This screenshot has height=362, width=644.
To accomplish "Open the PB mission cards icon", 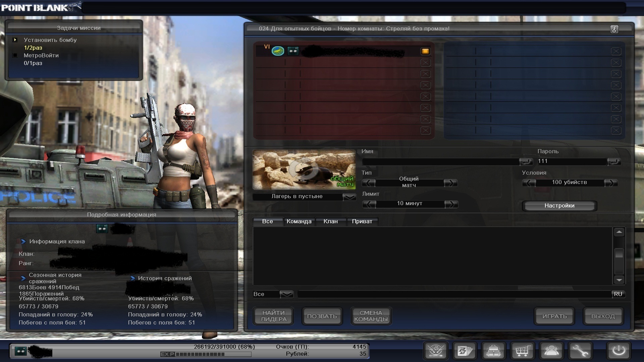I will 465,351.
